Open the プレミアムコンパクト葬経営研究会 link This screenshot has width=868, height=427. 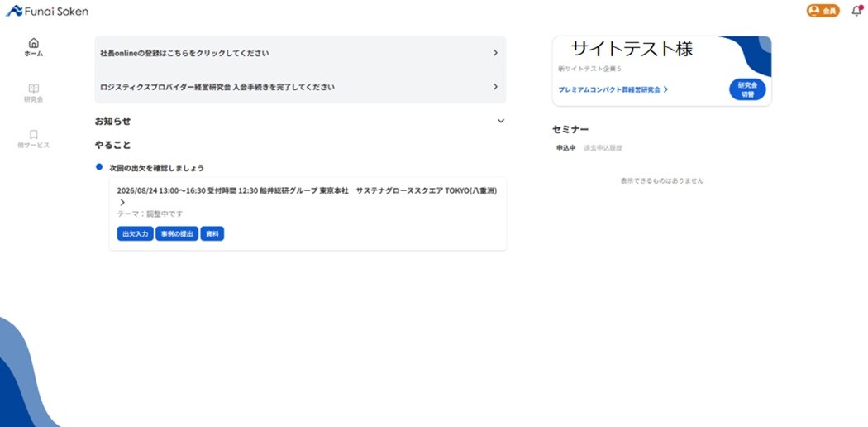(x=613, y=89)
